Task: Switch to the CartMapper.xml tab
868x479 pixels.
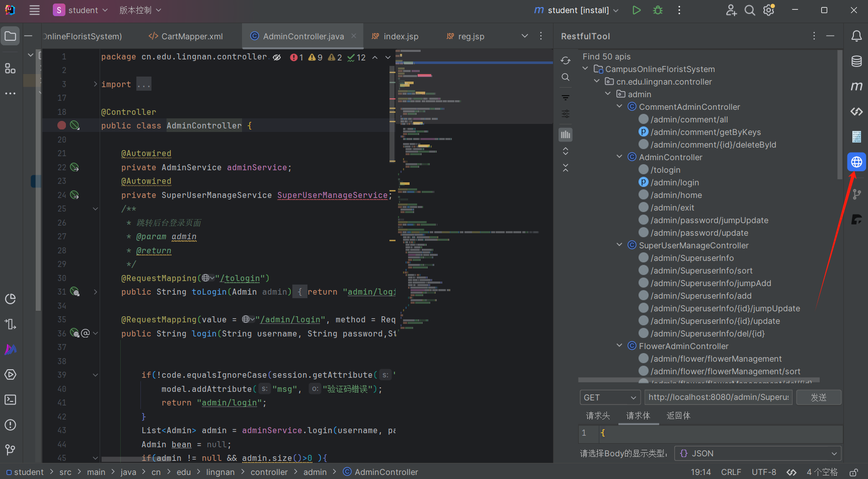Action: point(186,36)
